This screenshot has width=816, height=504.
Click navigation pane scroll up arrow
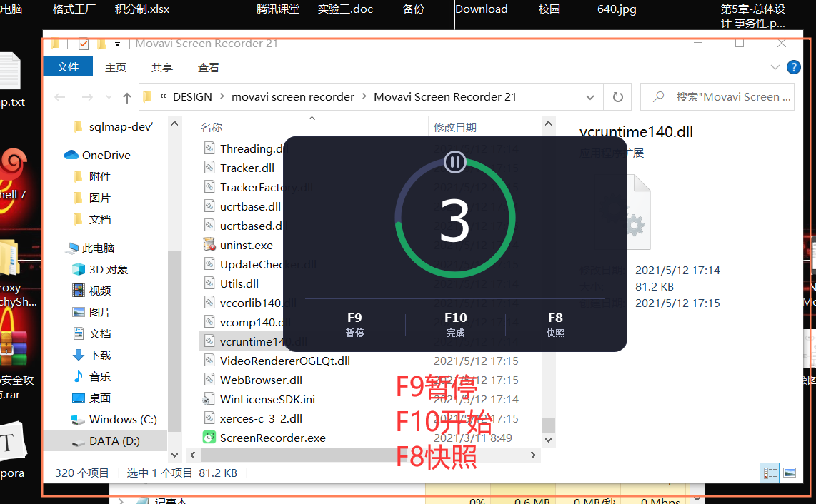click(x=175, y=124)
